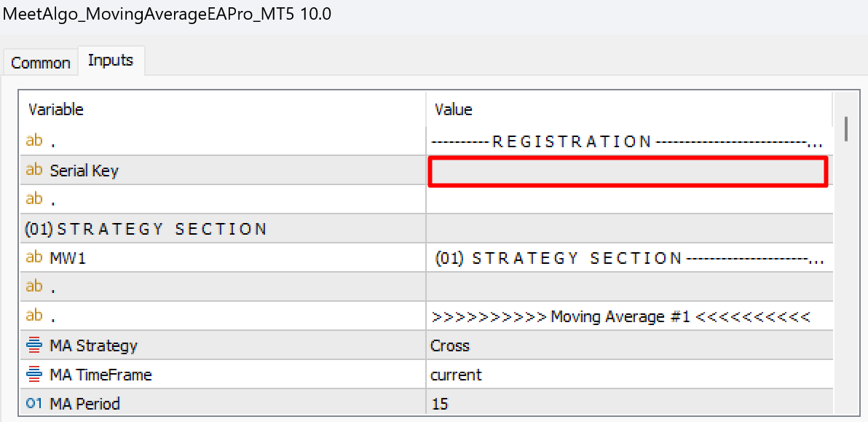Click the ab icon beside MW1
This screenshot has width=868, height=422.
33,257
